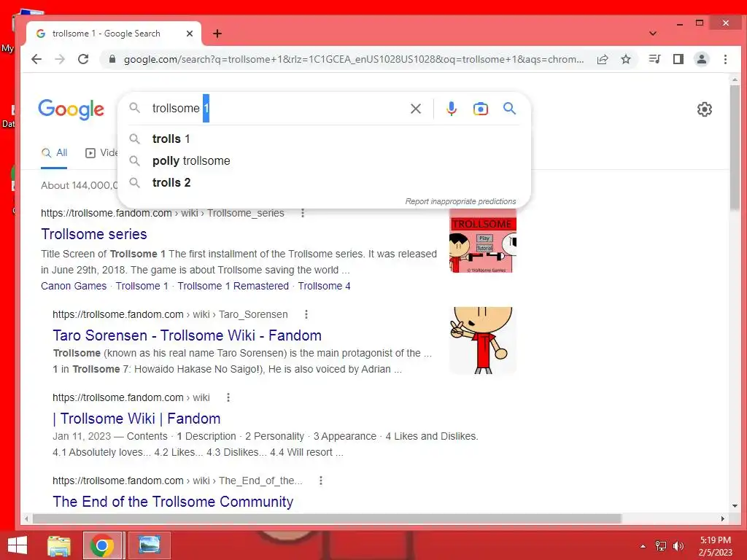Click the scroll down arrow of vertical scrollbar
The image size is (747, 560).
735,506
